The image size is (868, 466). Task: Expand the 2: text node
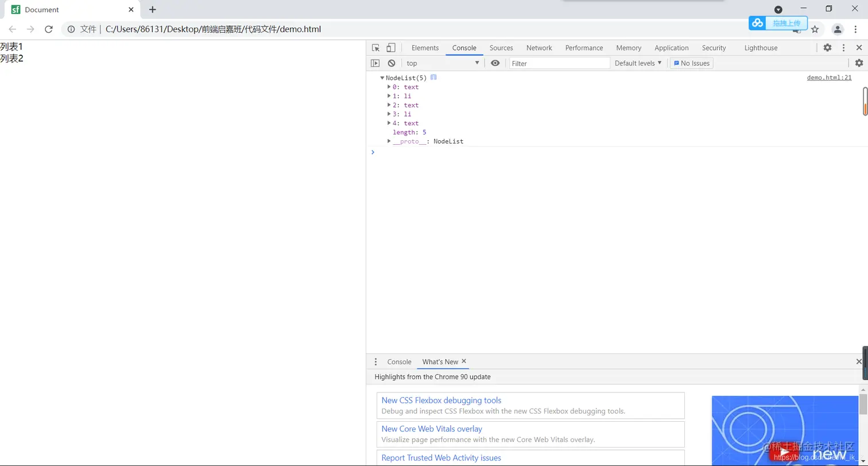(389, 105)
